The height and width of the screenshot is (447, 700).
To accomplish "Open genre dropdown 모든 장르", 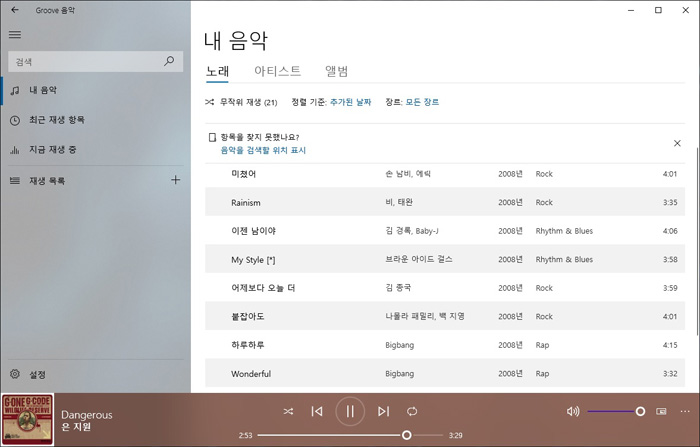I will pos(422,102).
